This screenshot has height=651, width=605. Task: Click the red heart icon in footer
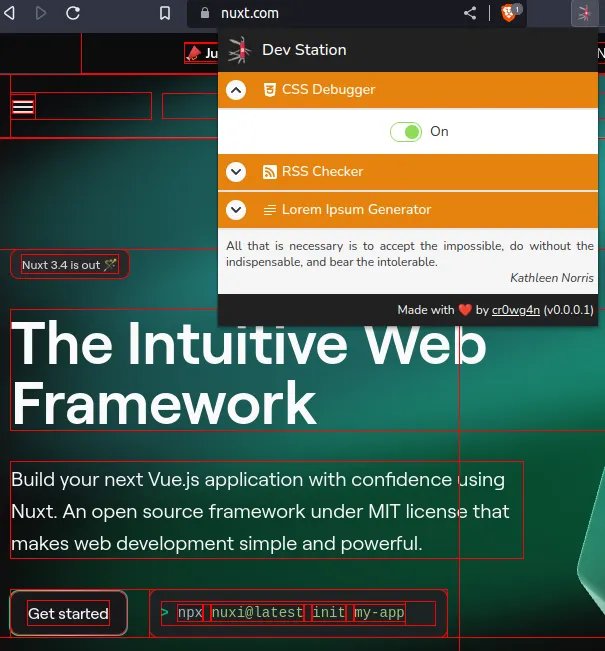point(465,310)
